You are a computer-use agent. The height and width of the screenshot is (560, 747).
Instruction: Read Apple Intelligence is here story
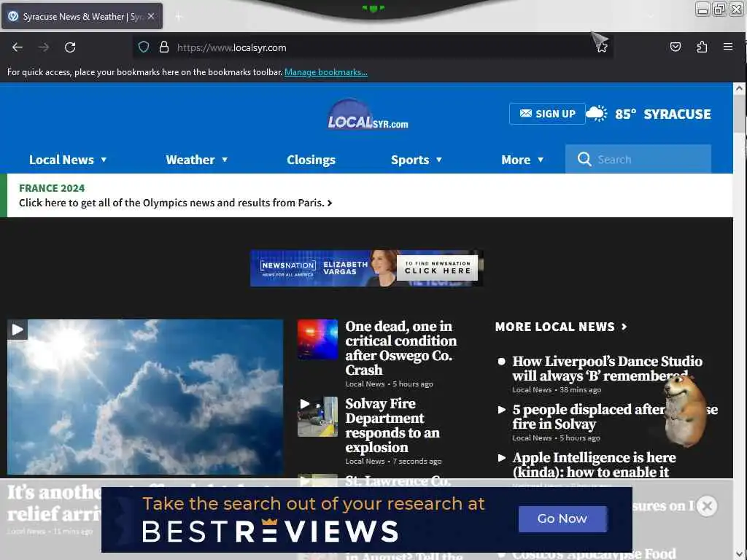click(594, 464)
